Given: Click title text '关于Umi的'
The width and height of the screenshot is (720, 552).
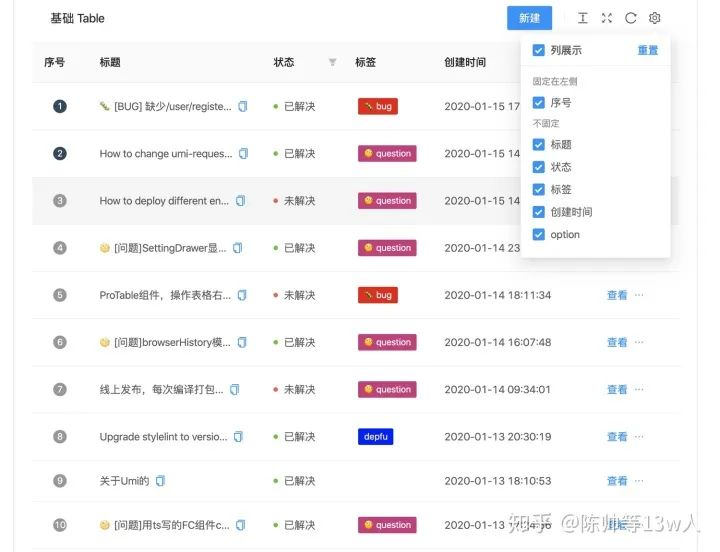Looking at the screenshot, I should click(124, 481).
